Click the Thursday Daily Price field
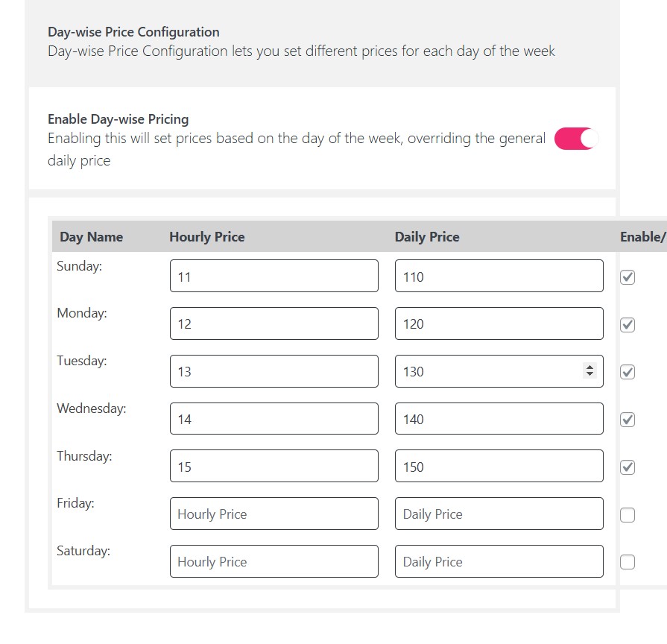The width and height of the screenshot is (667, 644). coord(499,467)
